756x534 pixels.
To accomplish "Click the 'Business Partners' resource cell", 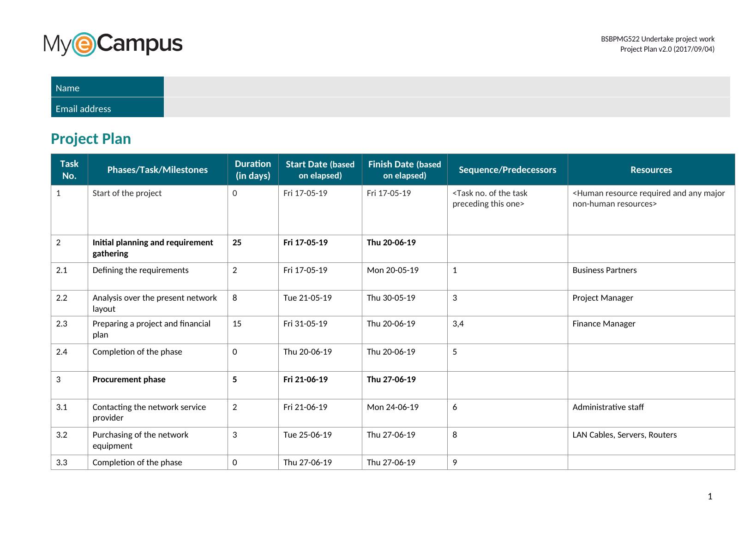I will [604, 270].
